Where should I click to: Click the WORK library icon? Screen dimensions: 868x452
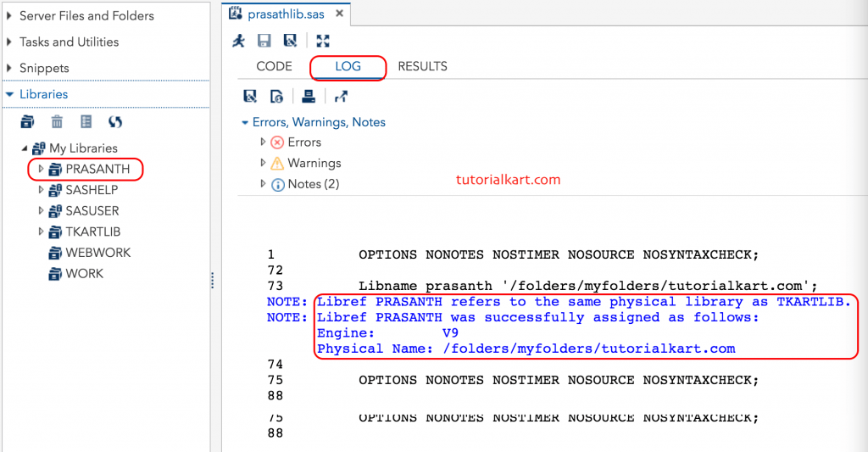[55, 274]
